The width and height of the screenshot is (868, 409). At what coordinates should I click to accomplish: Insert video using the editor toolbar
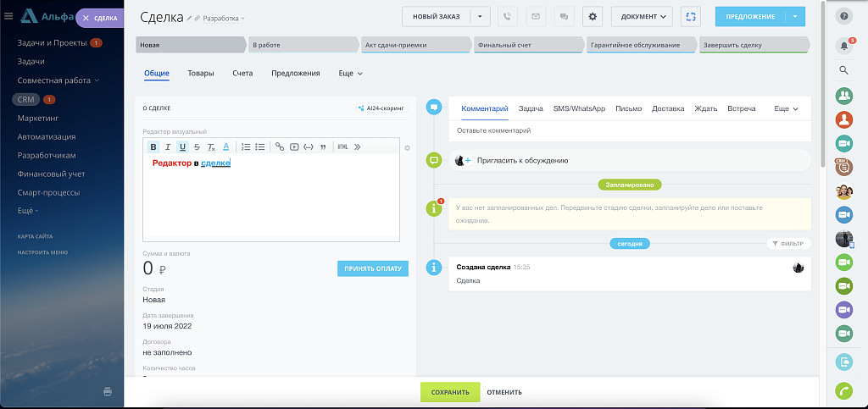tap(294, 146)
